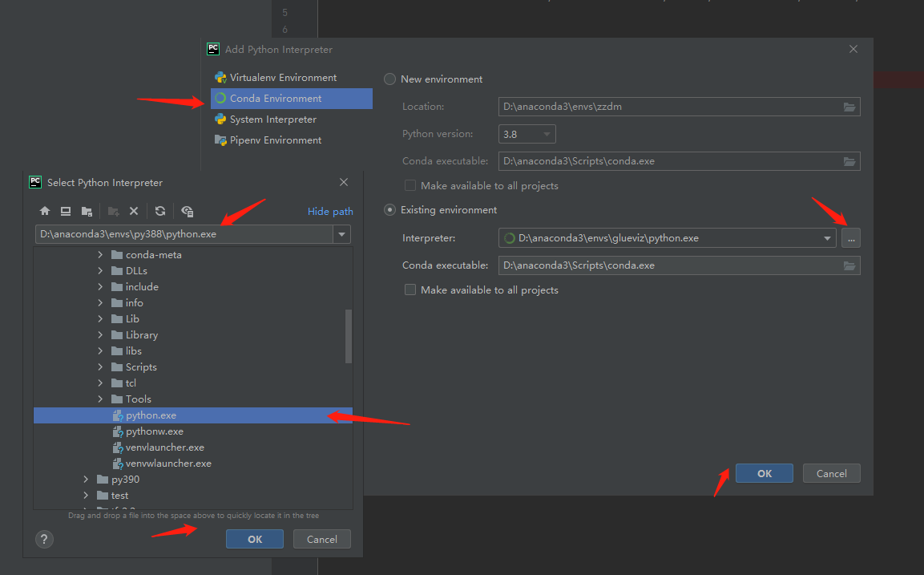Select the Library folder row

(x=193, y=335)
